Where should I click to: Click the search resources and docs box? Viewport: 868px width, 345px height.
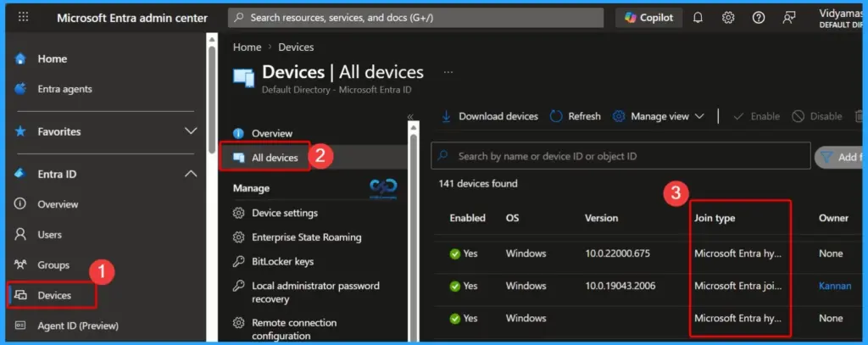[415, 18]
